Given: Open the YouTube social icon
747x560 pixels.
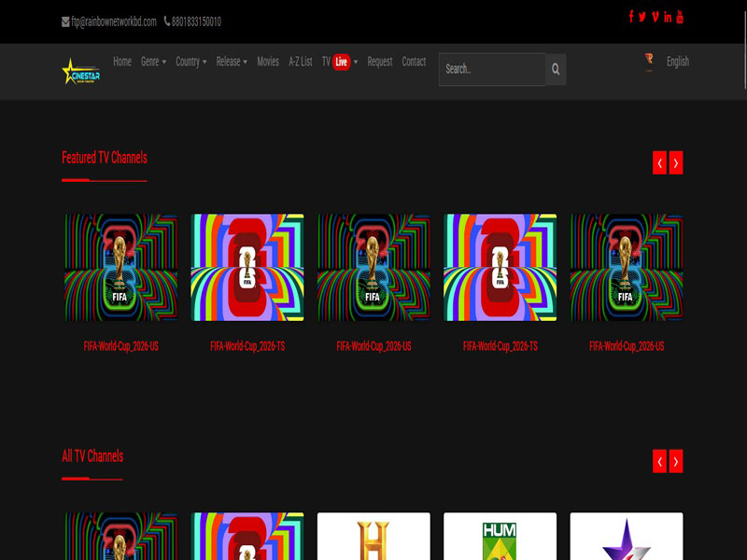Looking at the screenshot, I should click(680, 16).
